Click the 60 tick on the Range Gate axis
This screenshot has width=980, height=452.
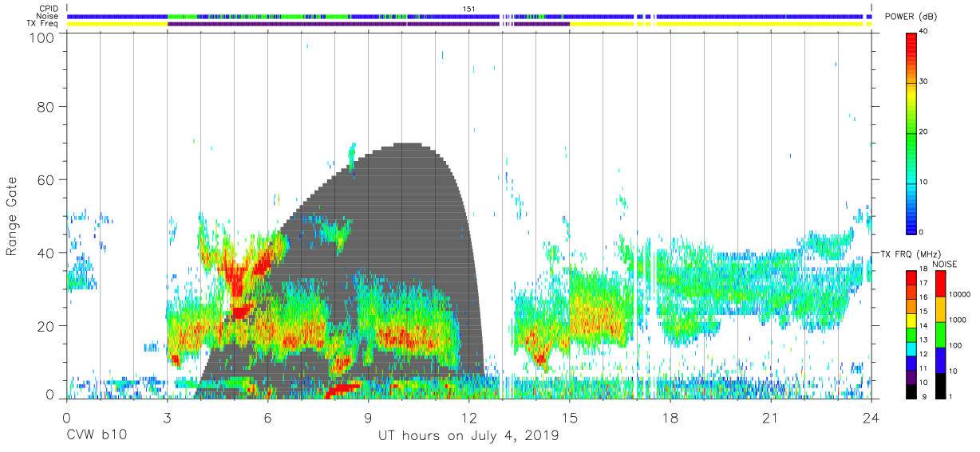[47, 179]
